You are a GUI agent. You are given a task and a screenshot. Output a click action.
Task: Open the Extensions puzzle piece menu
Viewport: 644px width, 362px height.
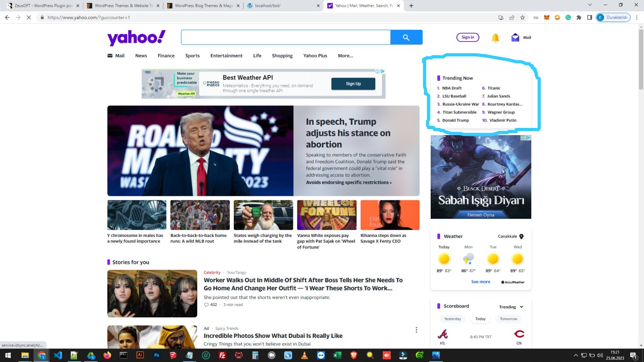[x=579, y=17]
